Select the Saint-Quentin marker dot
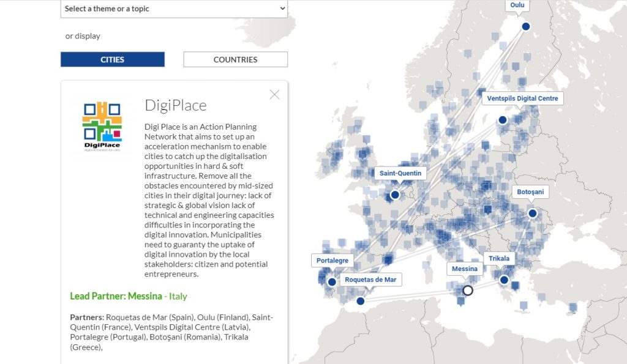The width and height of the screenshot is (627, 364). pyautogui.click(x=395, y=195)
